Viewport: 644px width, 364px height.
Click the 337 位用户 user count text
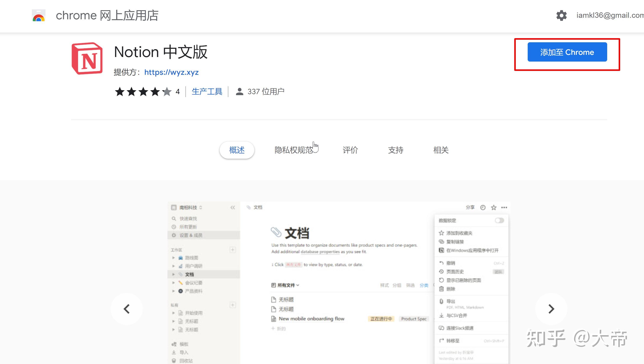[x=266, y=91]
